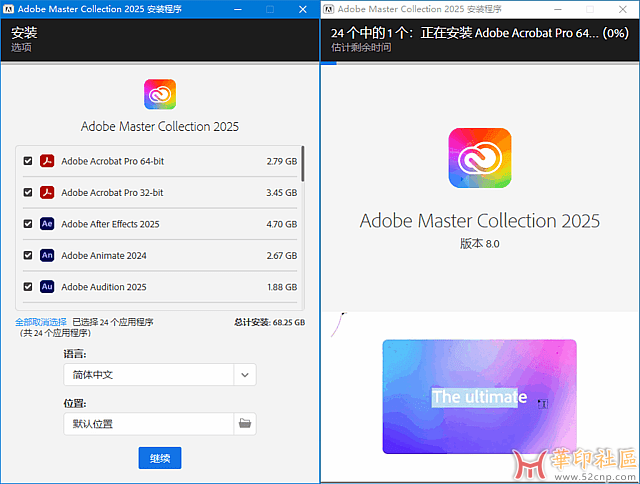Click the promotional The ultimate banner image
Viewport: 640px width, 484px height.
[x=480, y=396]
